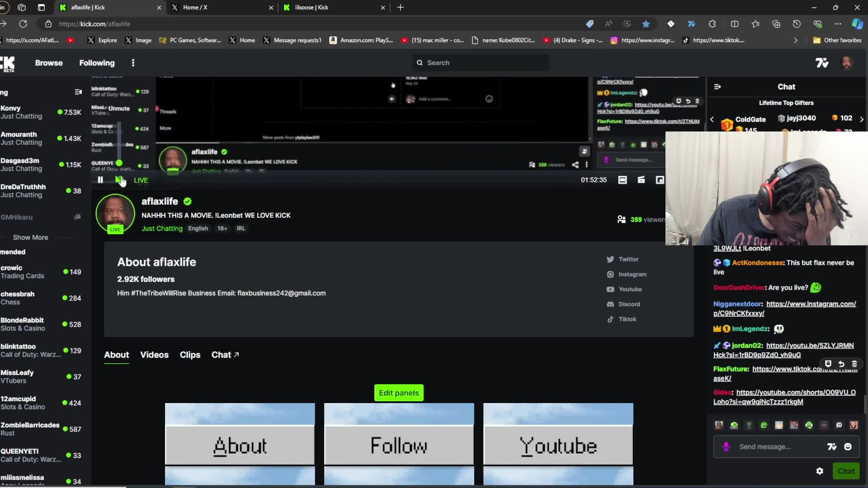This screenshot has width=868, height=488.
Task: Expand more favorites bar items chevron
Action: pos(796,40)
